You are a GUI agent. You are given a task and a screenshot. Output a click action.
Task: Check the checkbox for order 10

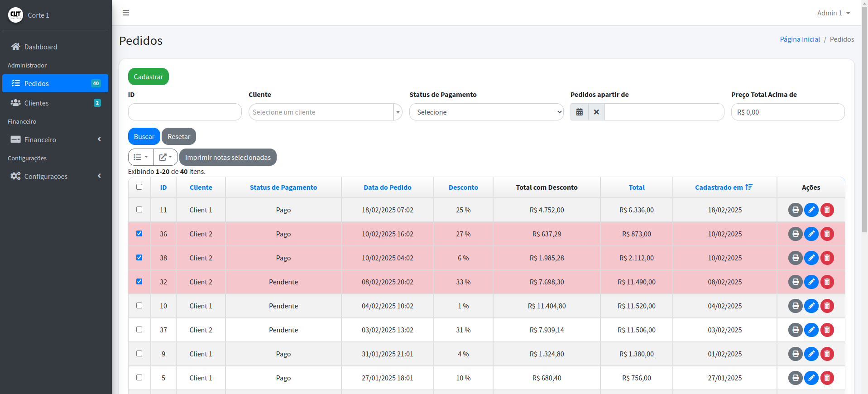[x=139, y=306]
